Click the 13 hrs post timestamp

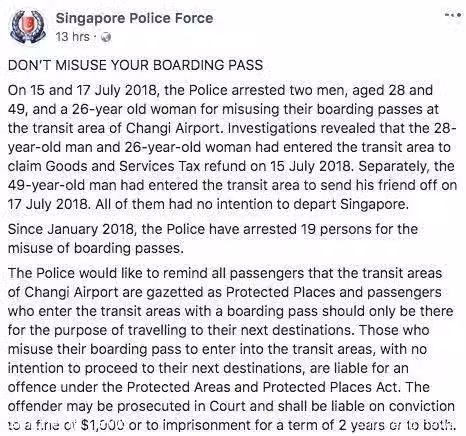[73, 37]
